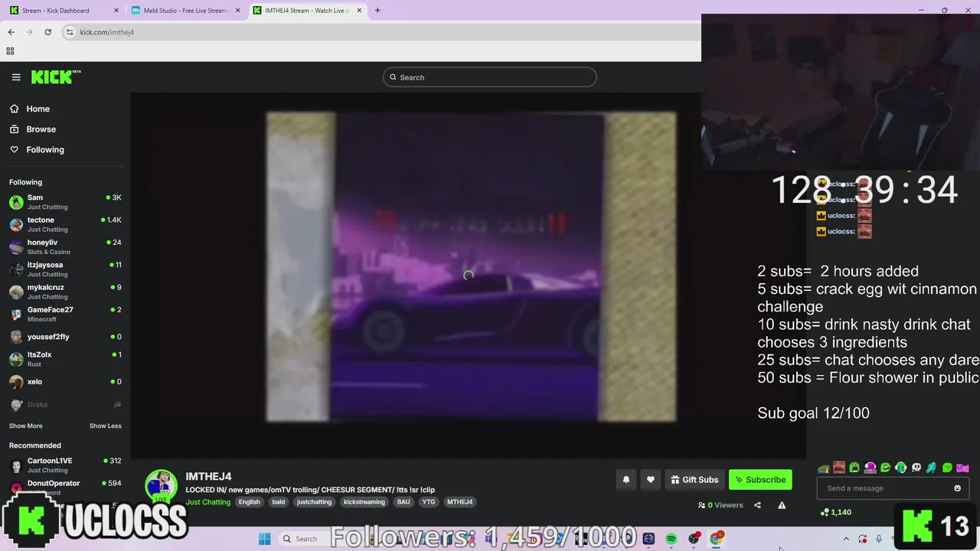Open the Just Chatting category link

(207, 502)
